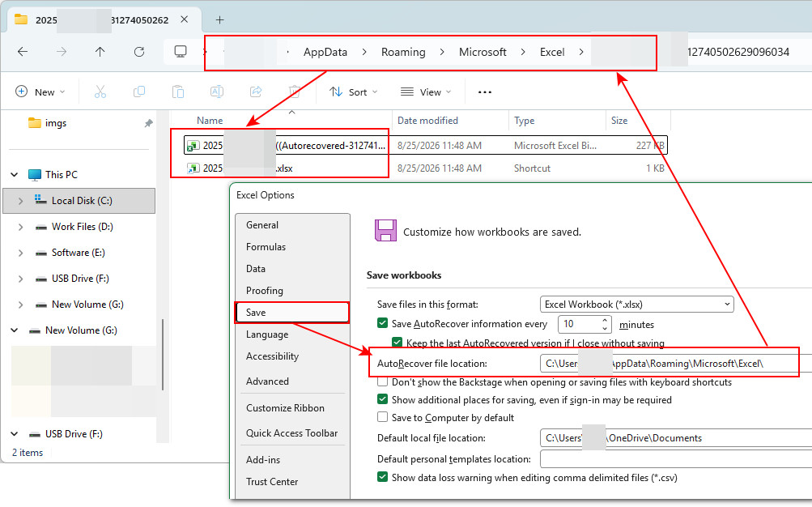The image size is (812, 507).
Task: Expand Work Files (D:) node
Action: [x=20, y=227]
